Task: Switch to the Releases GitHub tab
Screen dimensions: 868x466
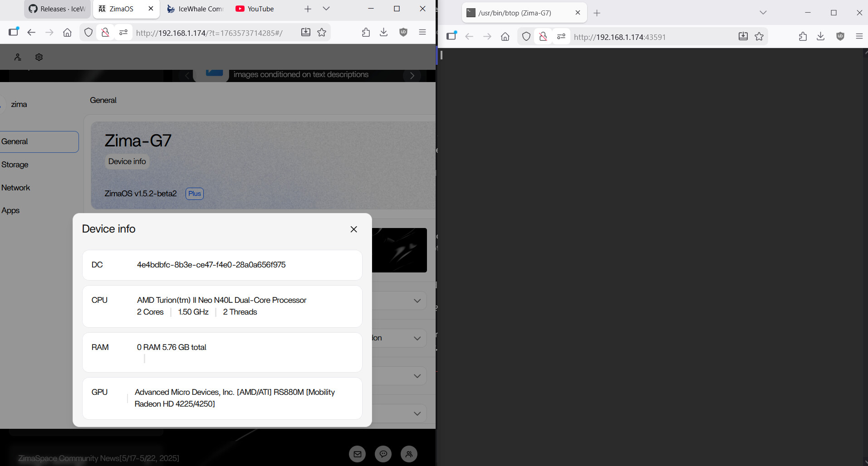Action: tap(58, 9)
